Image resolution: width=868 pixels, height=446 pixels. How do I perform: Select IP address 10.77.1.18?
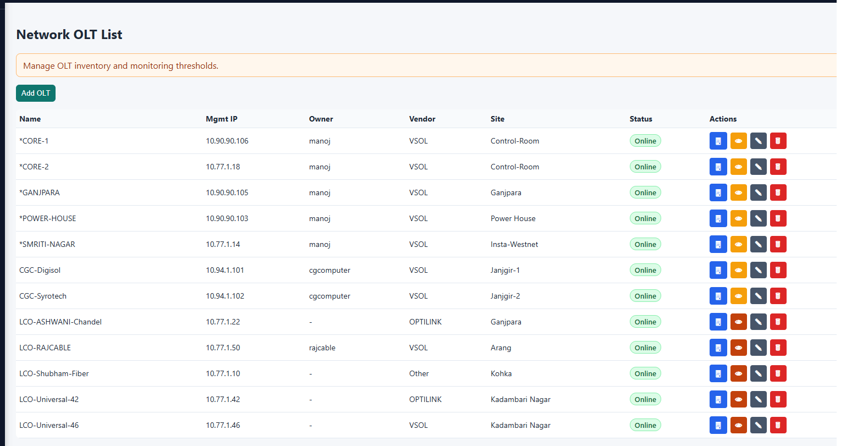(223, 167)
